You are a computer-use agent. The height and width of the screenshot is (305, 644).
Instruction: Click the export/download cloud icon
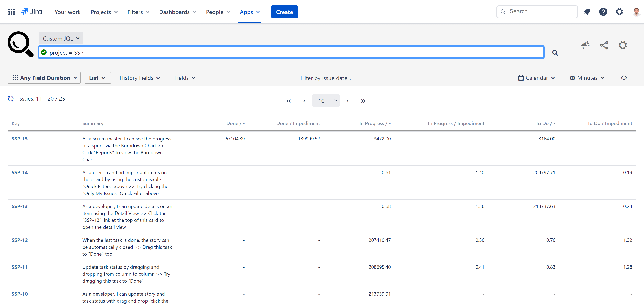tap(624, 78)
